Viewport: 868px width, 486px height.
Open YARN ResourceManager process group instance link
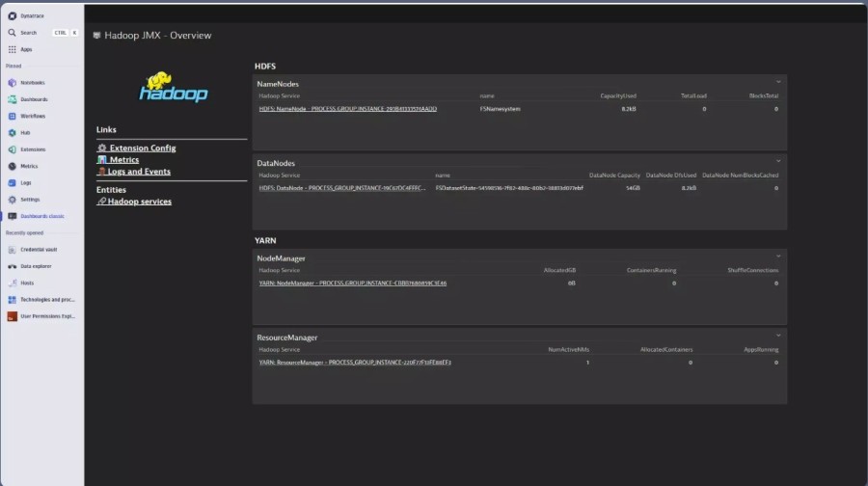click(x=355, y=363)
